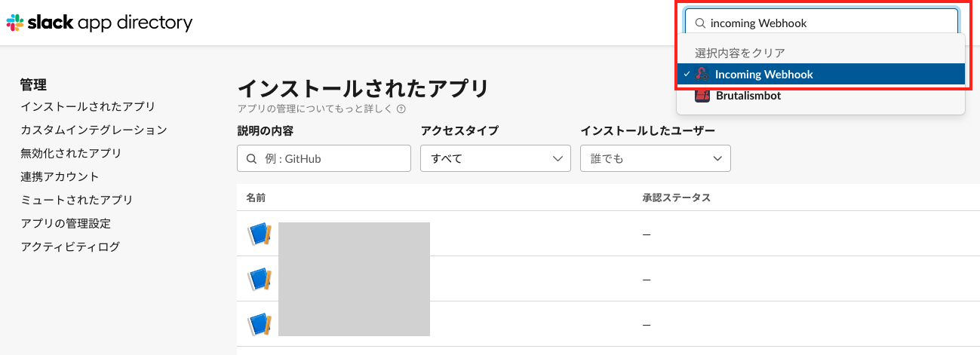The width and height of the screenshot is (980, 355).
Task: Click the Brutalismbot app icon
Action: 702,96
